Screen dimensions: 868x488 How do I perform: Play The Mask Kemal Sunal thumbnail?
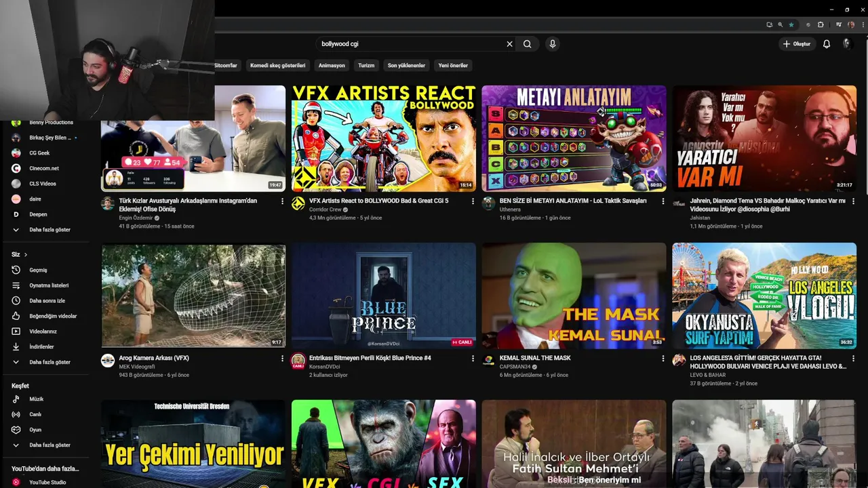coord(574,296)
